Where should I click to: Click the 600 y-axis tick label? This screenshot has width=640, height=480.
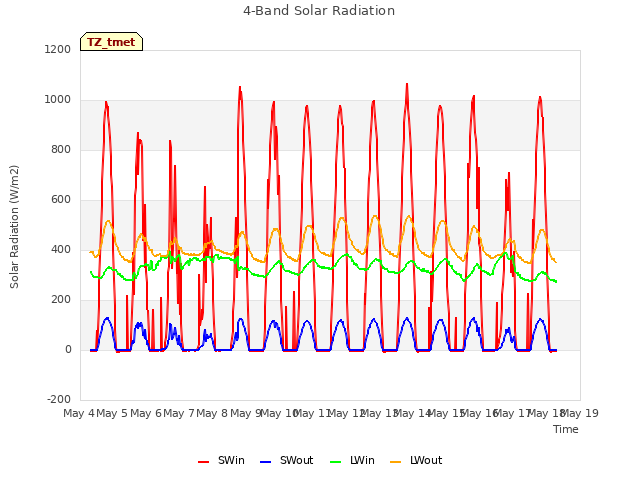click(61, 200)
